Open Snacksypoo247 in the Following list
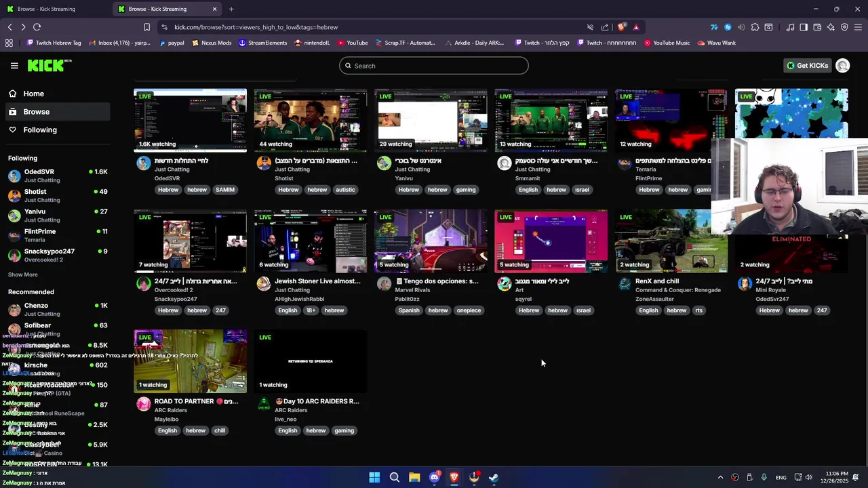Viewport: 868px width, 488px height. [x=58, y=255]
